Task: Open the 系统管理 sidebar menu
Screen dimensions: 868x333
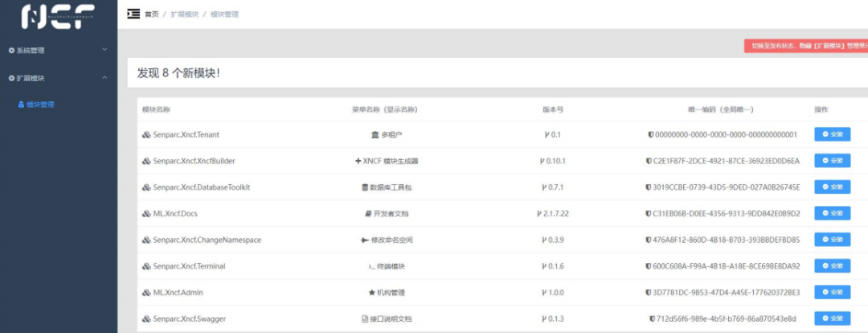Action: (59, 51)
